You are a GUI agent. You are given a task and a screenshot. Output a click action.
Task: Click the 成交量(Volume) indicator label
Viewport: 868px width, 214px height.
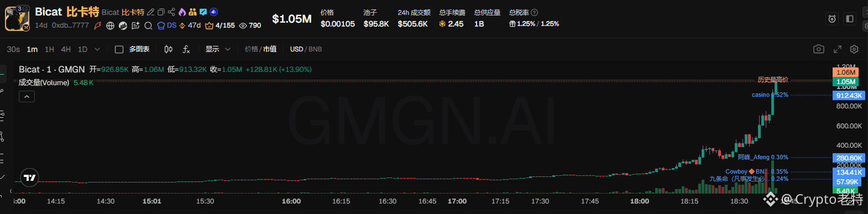click(x=44, y=82)
